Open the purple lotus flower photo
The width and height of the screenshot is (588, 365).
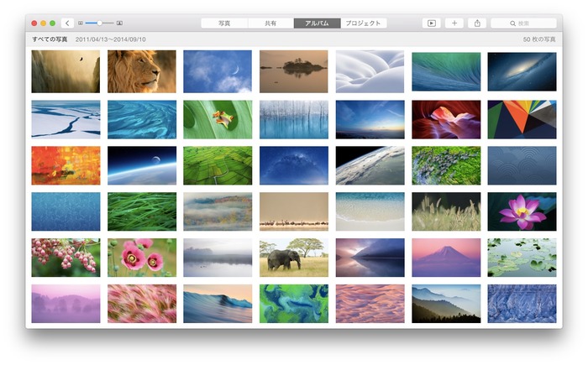(x=522, y=211)
